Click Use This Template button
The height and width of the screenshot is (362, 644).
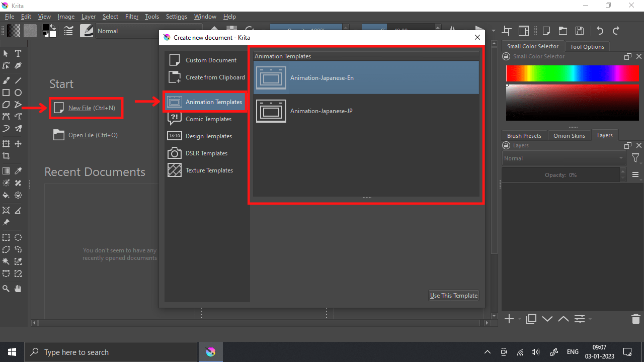tap(453, 296)
